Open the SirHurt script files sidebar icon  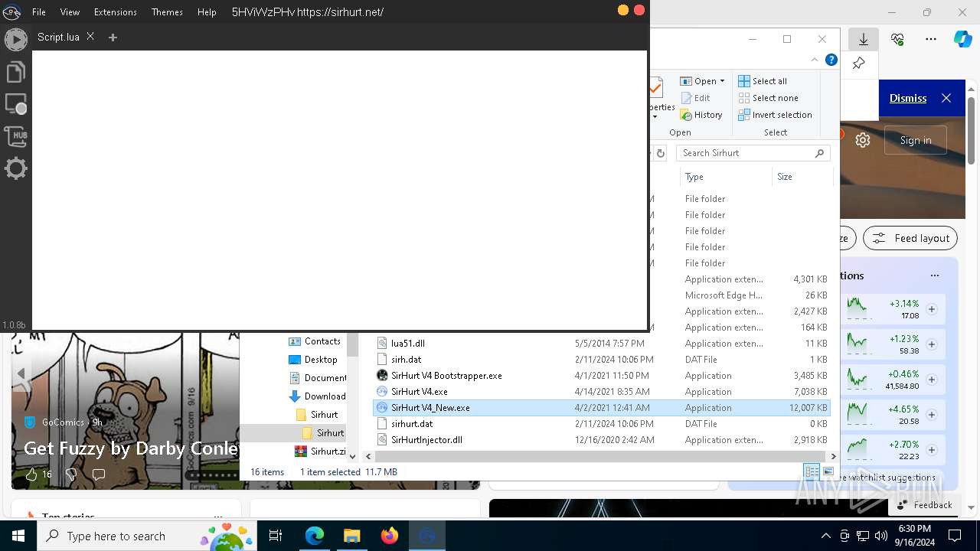click(x=15, y=72)
